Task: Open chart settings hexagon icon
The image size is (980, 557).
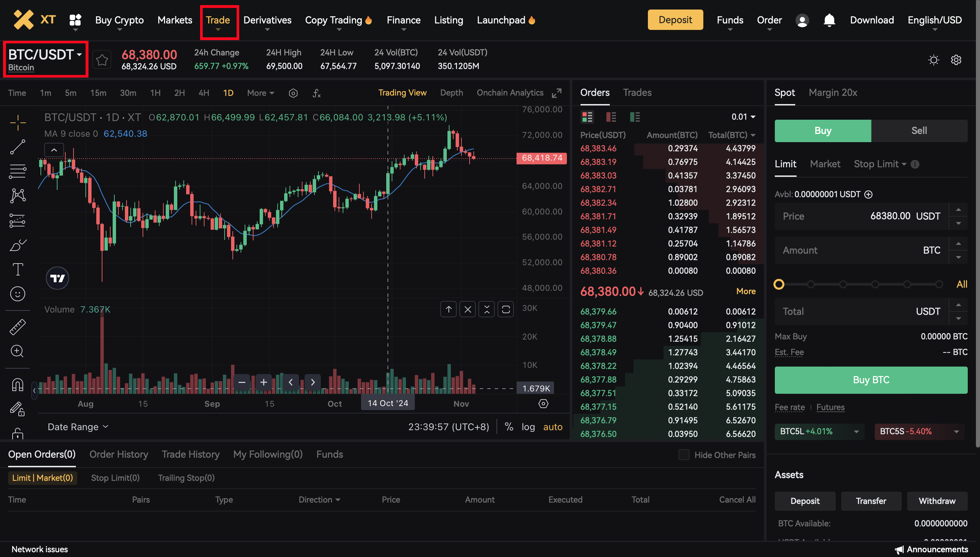Action: click(293, 93)
